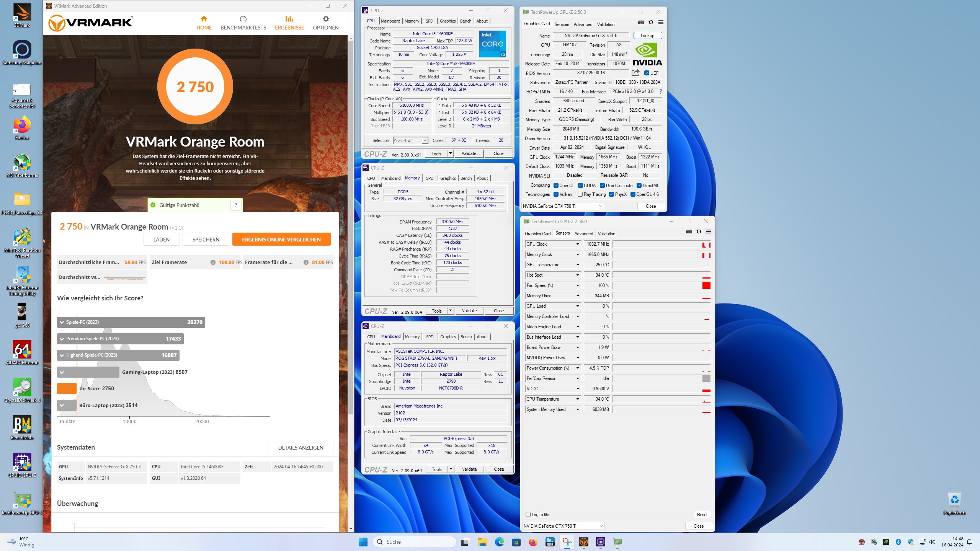Open Validation tab in GPU-Z Sensors window

(606, 234)
